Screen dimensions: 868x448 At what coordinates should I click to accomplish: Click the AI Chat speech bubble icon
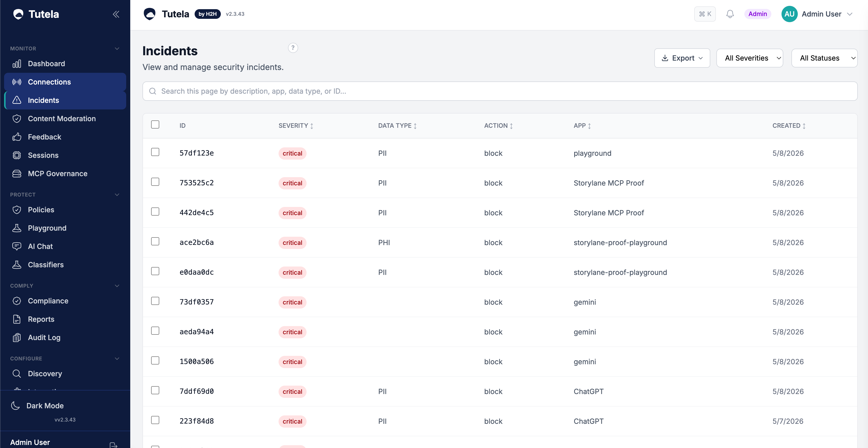(17, 246)
